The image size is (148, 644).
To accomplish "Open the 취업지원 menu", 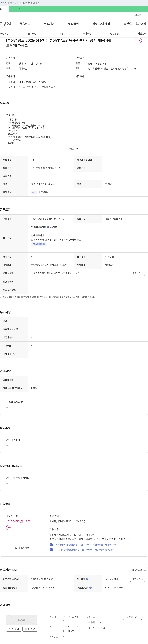I will (x=49, y=24).
